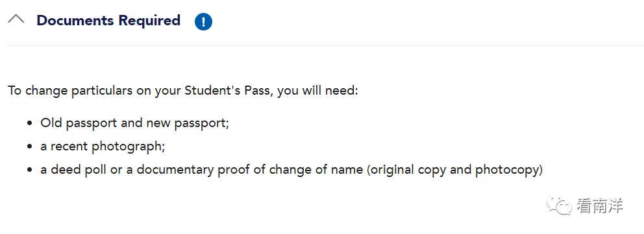
Task: Click the 'Old passport and new passport' item
Action: click(135, 123)
